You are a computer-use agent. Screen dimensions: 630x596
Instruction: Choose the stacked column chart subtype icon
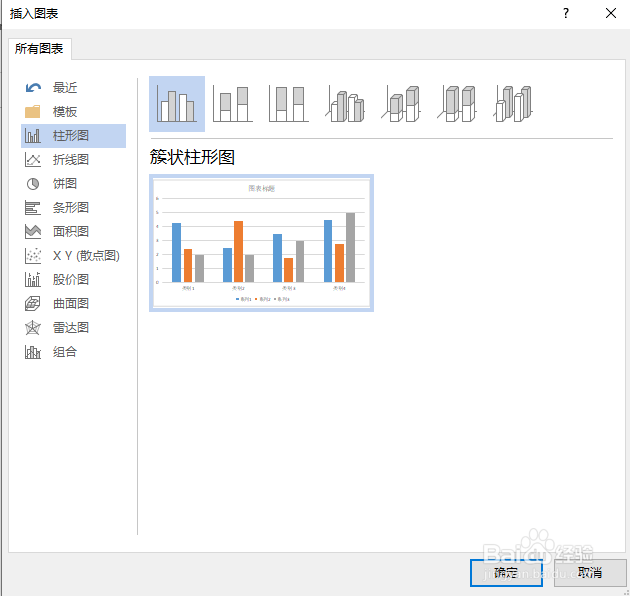point(233,104)
